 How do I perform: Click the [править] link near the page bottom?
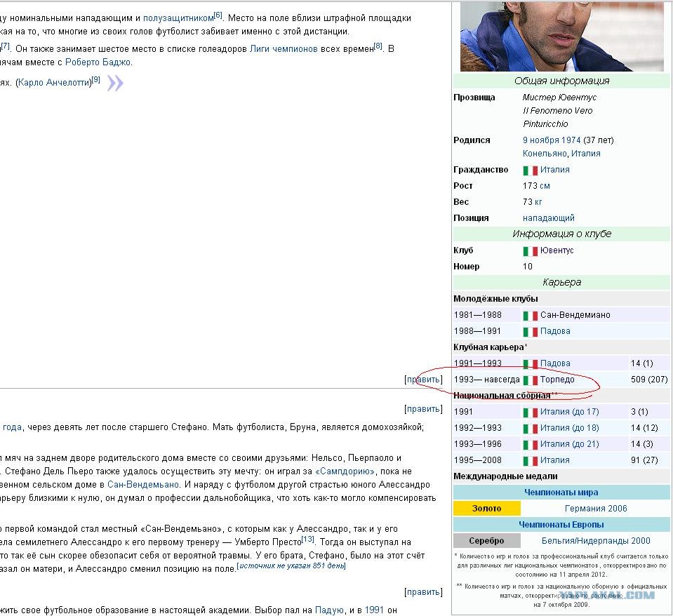[x=423, y=592]
